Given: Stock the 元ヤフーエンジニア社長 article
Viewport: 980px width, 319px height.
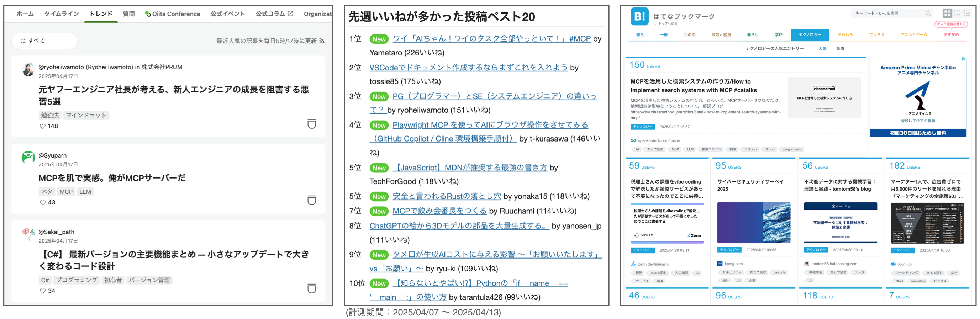Looking at the screenshot, I should tap(312, 124).
